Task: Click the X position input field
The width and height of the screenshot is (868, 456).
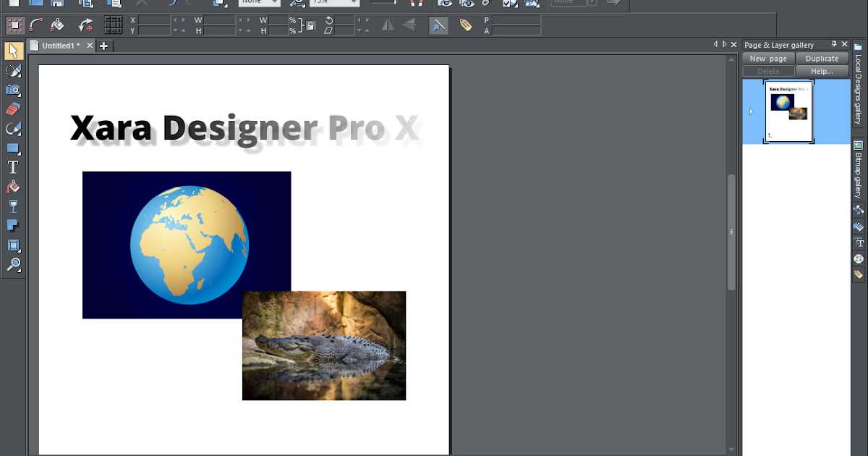Action: point(154,20)
